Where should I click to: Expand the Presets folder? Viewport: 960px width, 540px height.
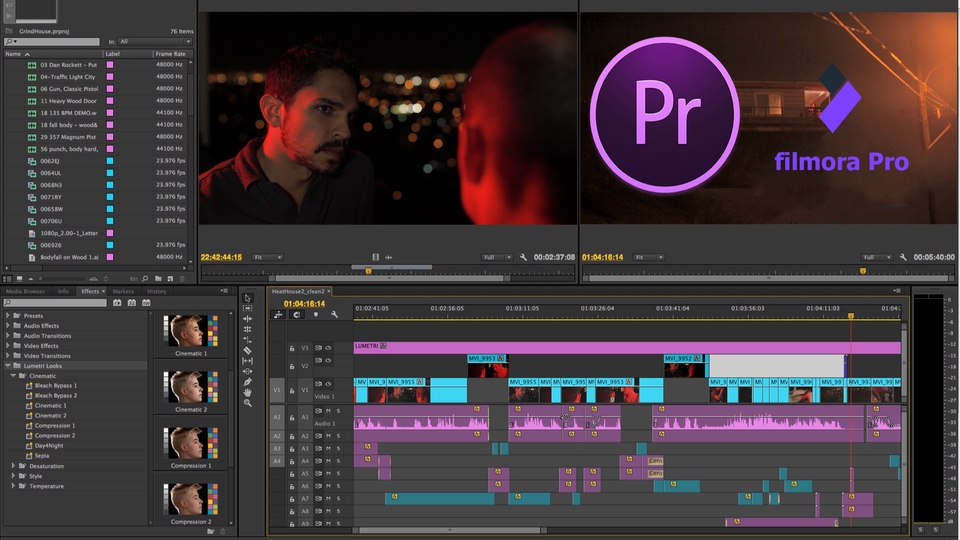click(8, 316)
